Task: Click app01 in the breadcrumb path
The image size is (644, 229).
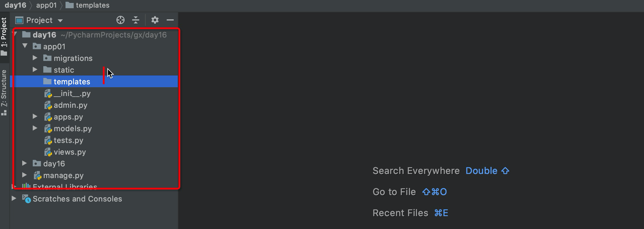Action: tap(46, 5)
